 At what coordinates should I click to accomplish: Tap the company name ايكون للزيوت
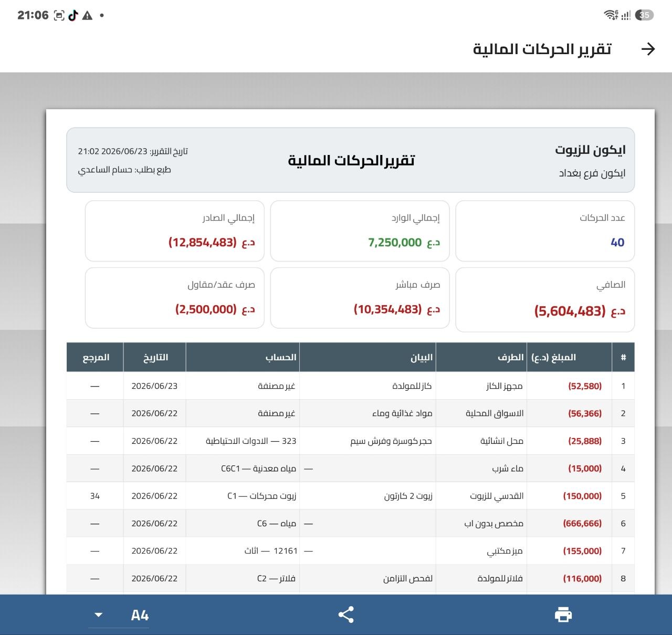click(590, 150)
